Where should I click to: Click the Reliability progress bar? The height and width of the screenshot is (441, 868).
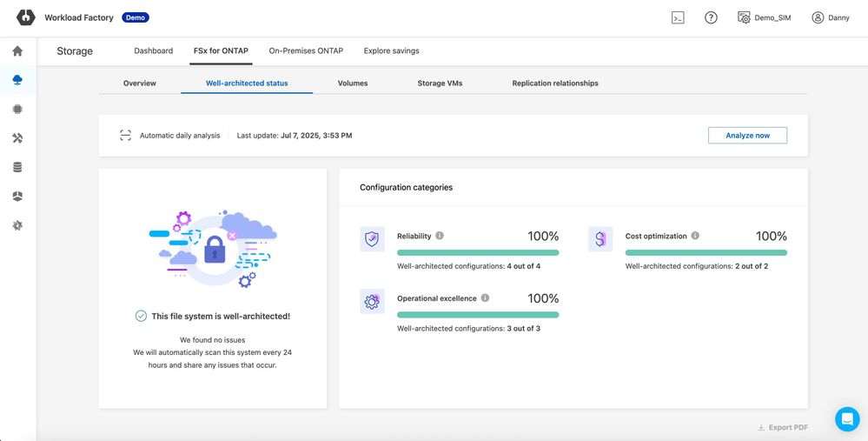[478, 252]
